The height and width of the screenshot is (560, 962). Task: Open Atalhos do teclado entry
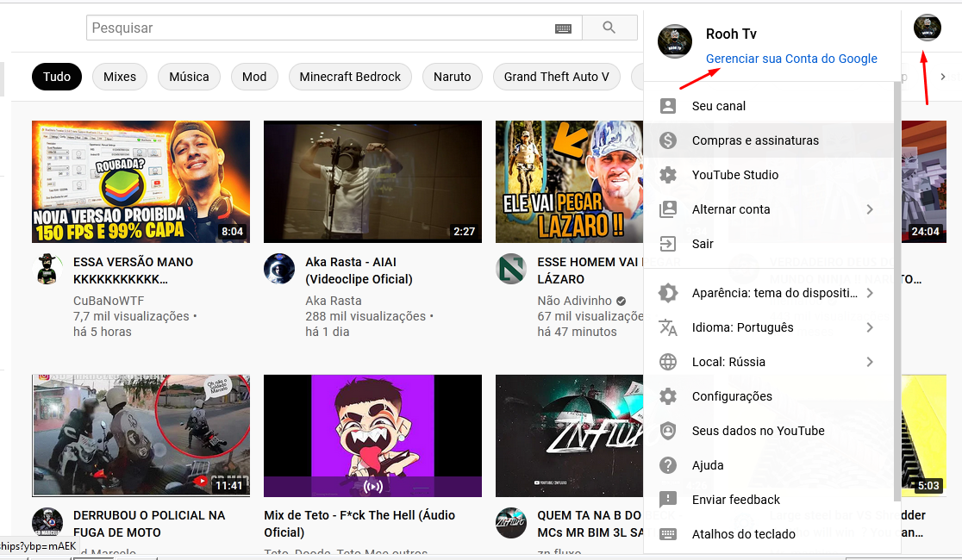click(769, 534)
